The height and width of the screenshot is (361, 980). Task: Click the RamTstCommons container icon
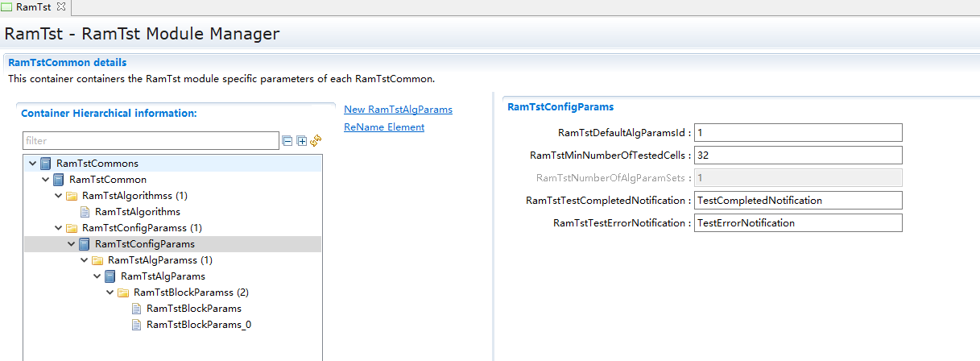click(46, 164)
